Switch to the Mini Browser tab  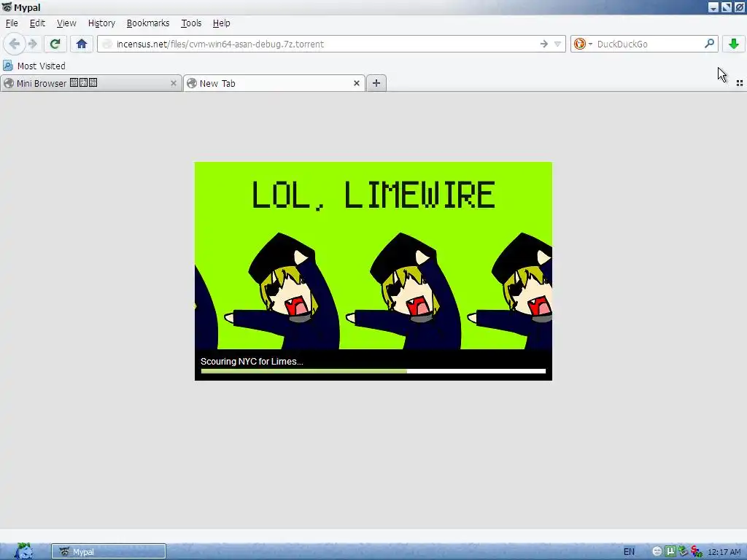coord(91,83)
